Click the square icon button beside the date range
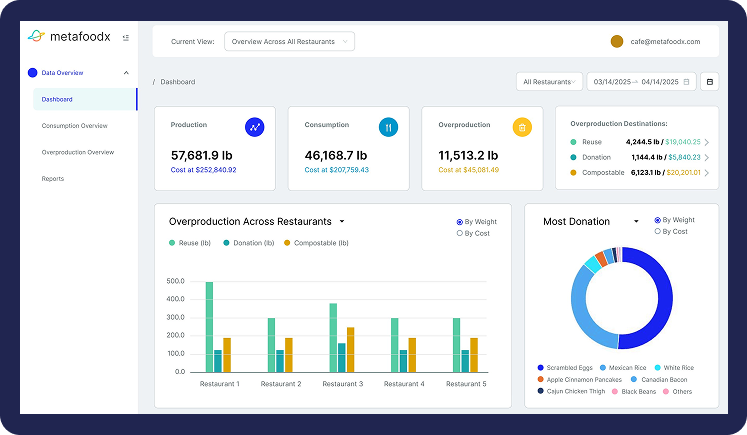This screenshot has height=435, width=747. pyautogui.click(x=709, y=82)
